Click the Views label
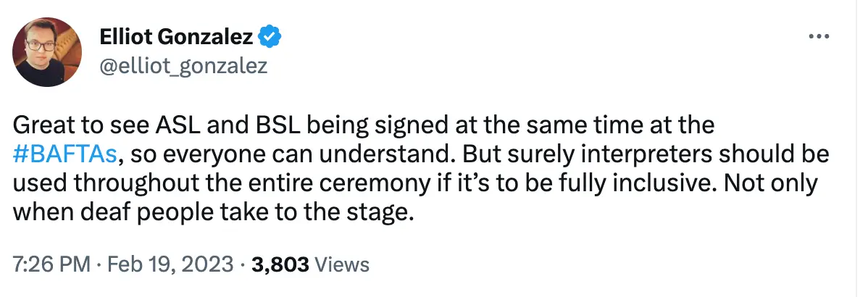This screenshot has width=868, height=297. (x=342, y=264)
